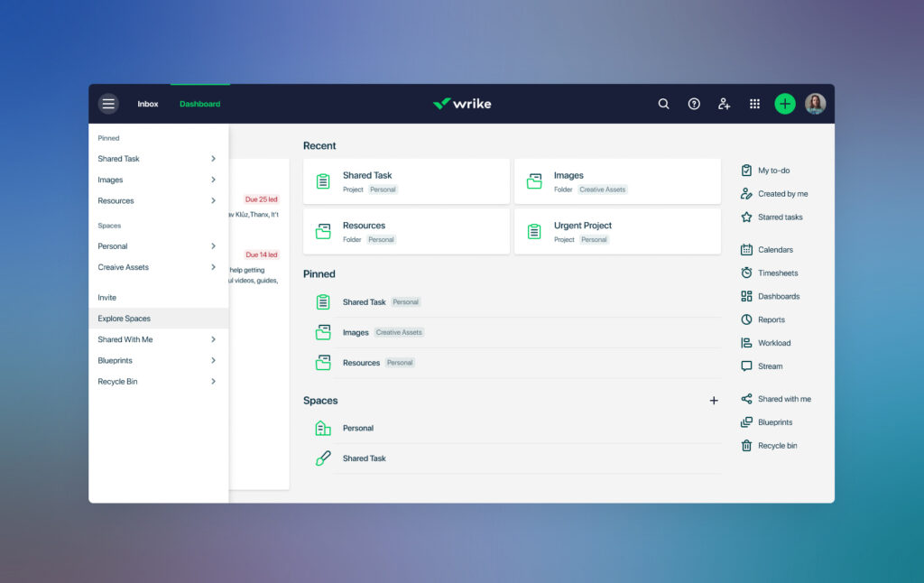
Task: Open Shared Task in Spaces list
Action: tap(365, 458)
